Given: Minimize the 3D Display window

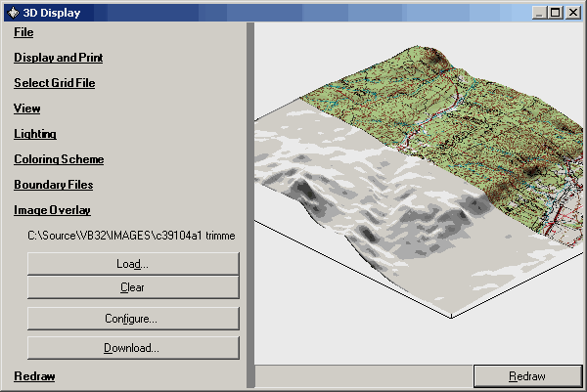Looking at the screenshot, I should [539, 13].
